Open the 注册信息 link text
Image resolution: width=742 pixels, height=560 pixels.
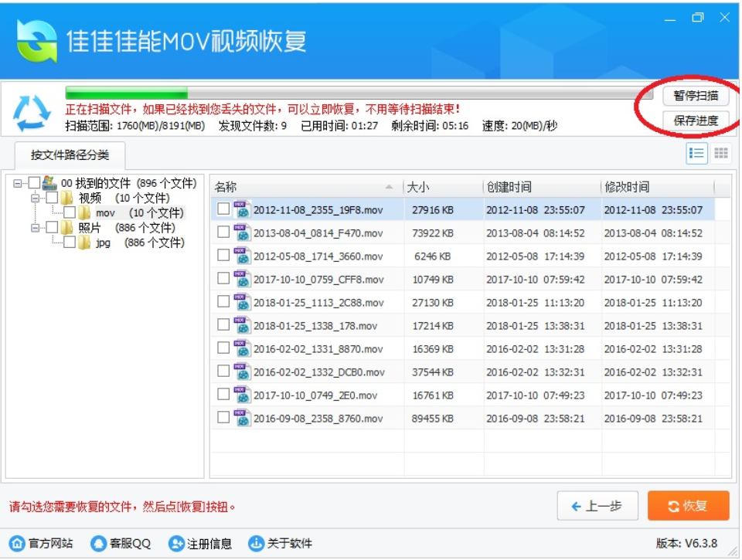pos(209,544)
